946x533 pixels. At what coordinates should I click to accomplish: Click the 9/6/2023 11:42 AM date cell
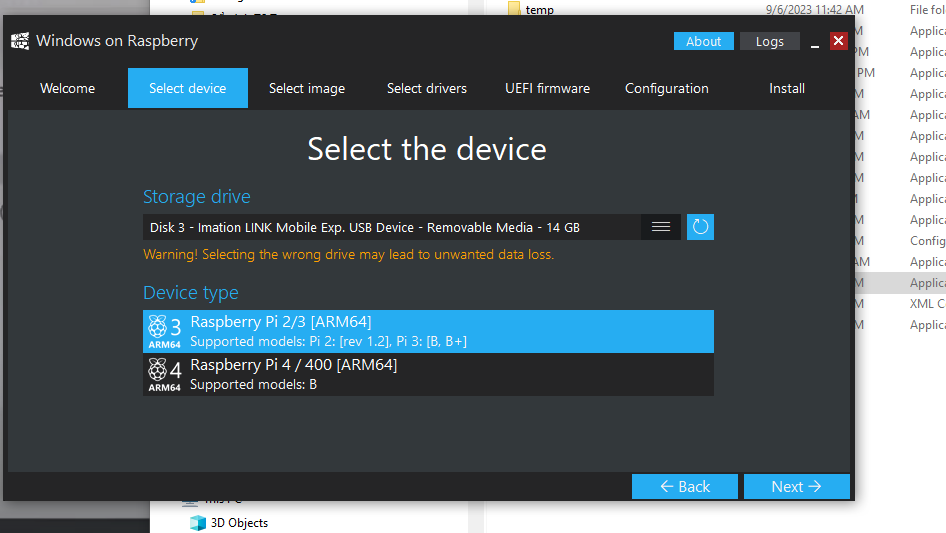(814, 10)
